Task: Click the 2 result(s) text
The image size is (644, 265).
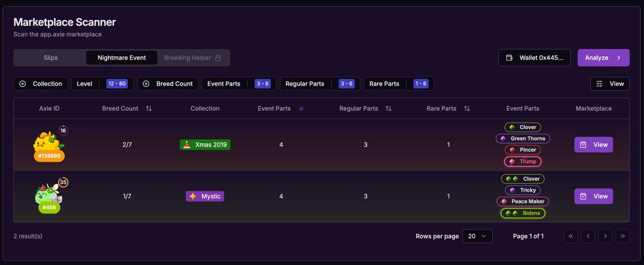Action: pyautogui.click(x=28, y=236)
